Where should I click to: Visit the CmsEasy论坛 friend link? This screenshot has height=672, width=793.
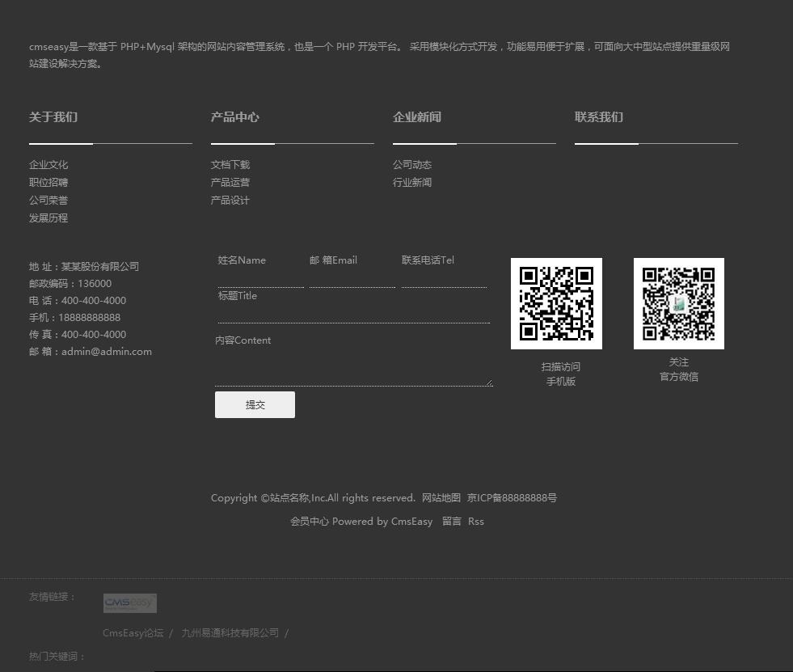pyautogui.click(x=133, y=633)
